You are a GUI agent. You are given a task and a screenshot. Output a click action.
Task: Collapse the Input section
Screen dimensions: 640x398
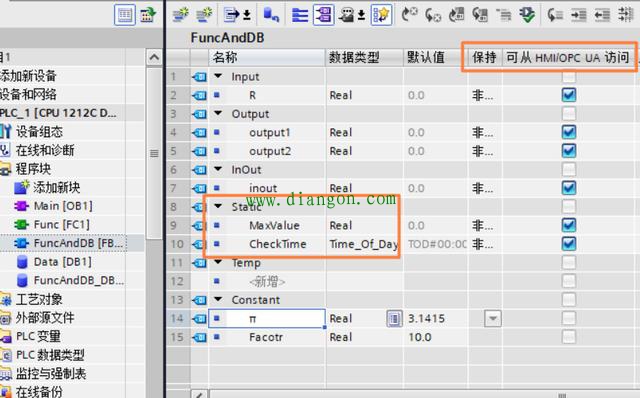(218, 76)
